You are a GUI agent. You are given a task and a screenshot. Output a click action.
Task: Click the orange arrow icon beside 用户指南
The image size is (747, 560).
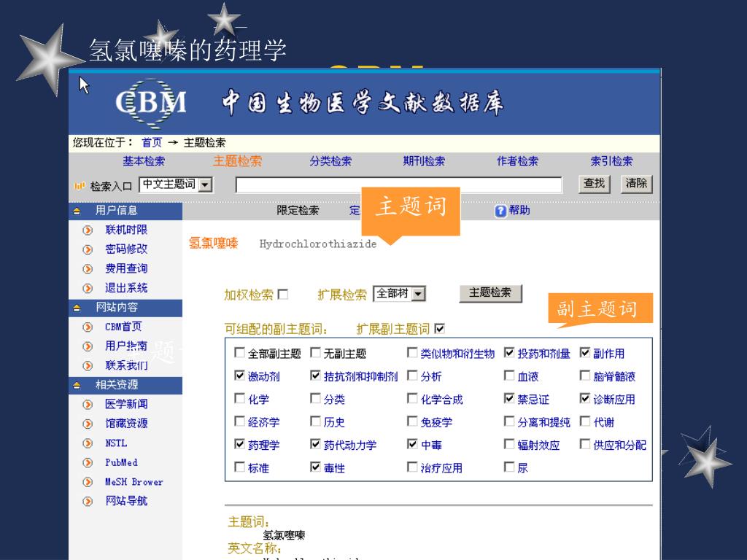point(88,346)
